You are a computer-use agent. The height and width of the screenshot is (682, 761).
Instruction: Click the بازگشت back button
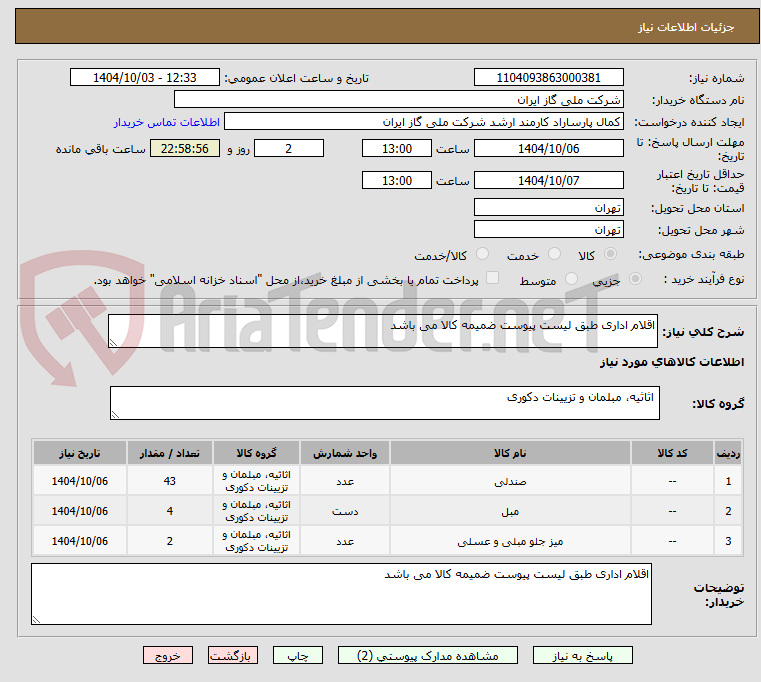232,656
